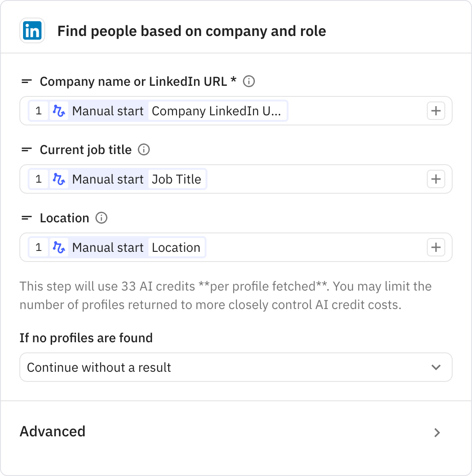472x476 pixels.
Task: Add a variable to the Company name field
Action: tap(436, 111)
